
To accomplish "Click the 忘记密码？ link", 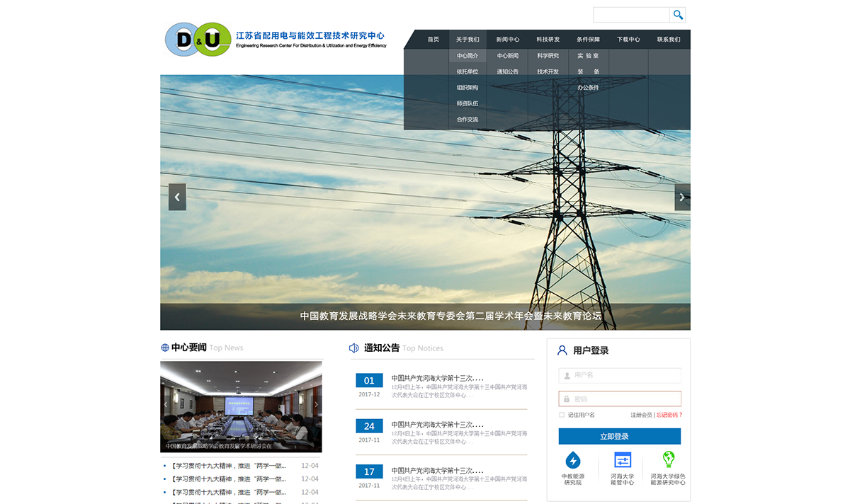I will [x=669, y=415].
